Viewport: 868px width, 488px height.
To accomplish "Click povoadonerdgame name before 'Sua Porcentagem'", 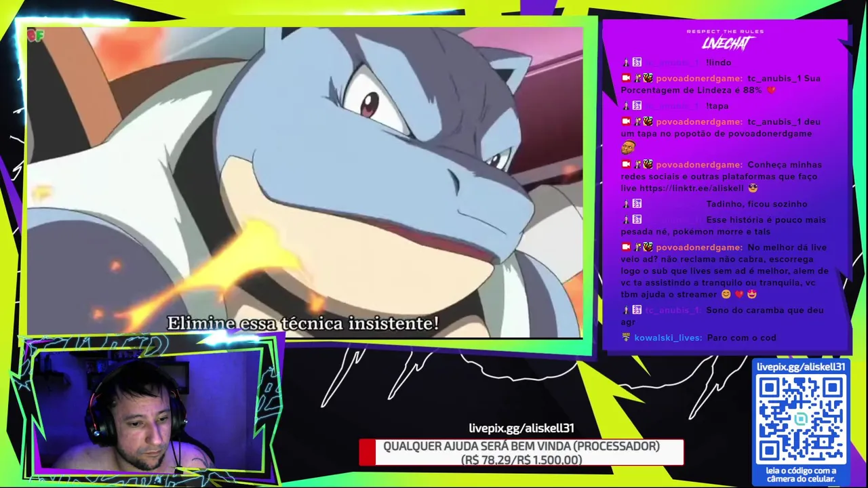I will pos(699,79).
